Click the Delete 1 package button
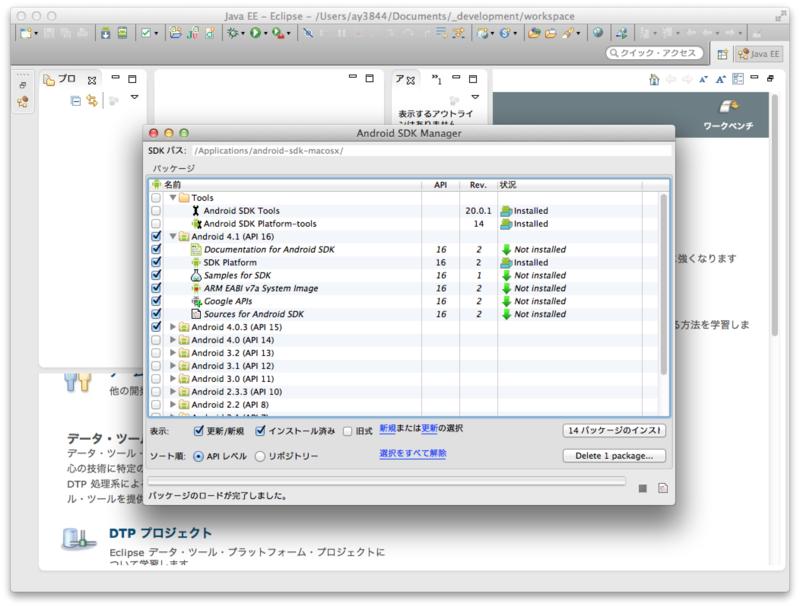The width and height of the screenshot is (800, 607). point(613,456)
